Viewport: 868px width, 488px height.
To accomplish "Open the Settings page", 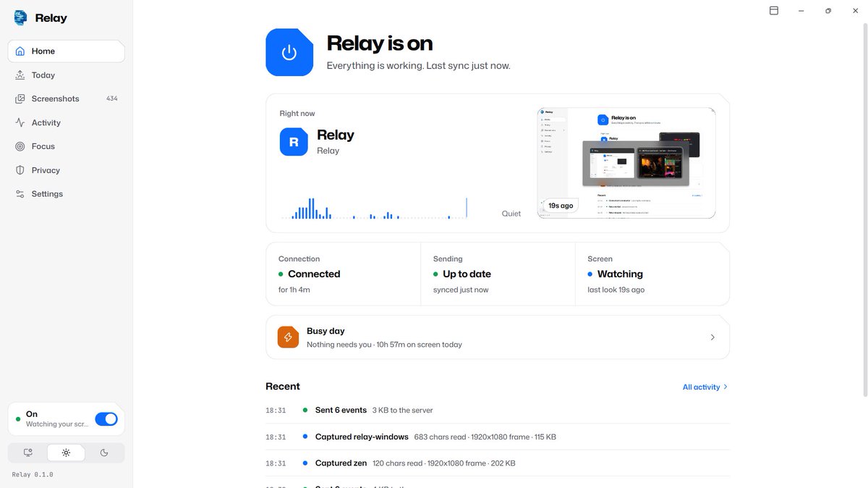I will pyautogui.click(x=66, y=194).
